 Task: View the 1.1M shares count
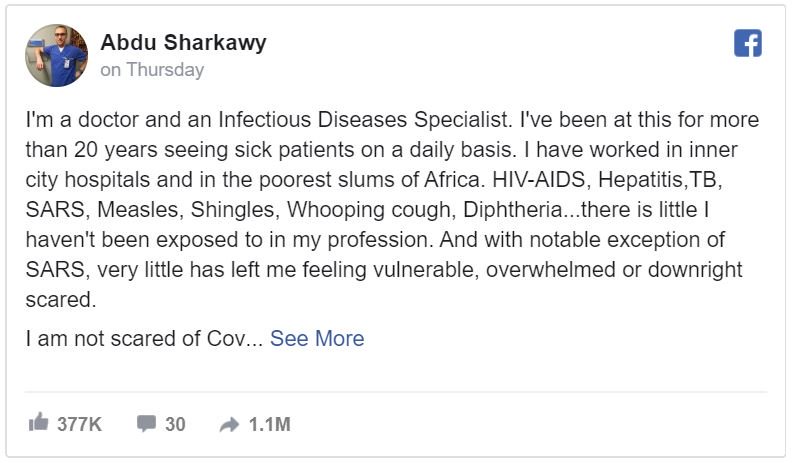click(x=269, y=424)
